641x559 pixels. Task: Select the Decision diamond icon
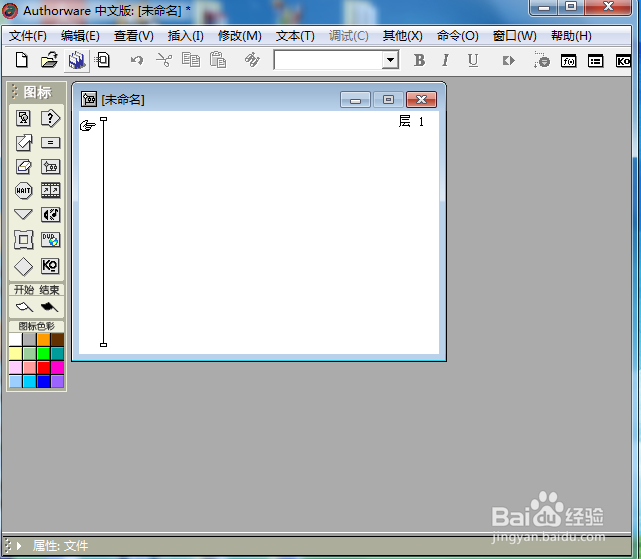point(23,267)
